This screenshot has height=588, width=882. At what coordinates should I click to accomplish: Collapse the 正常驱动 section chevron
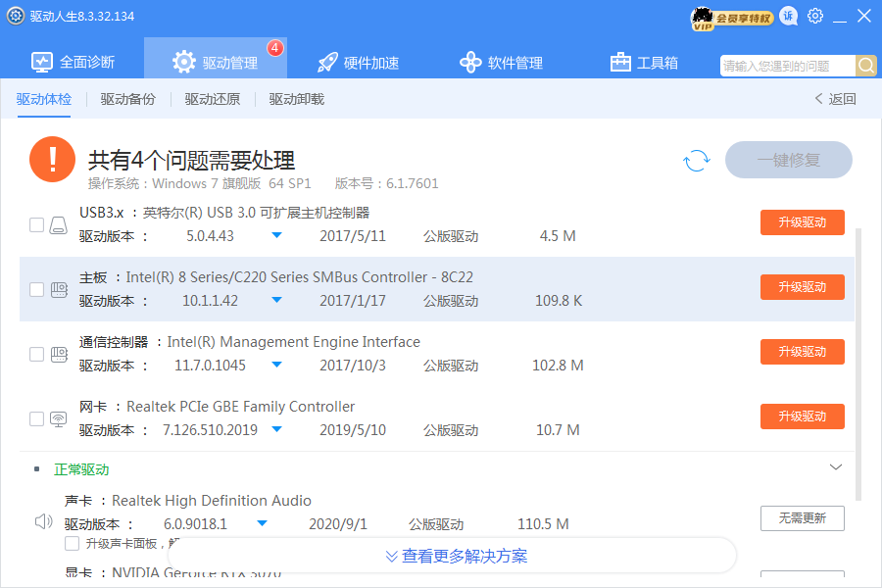[836, 467]
